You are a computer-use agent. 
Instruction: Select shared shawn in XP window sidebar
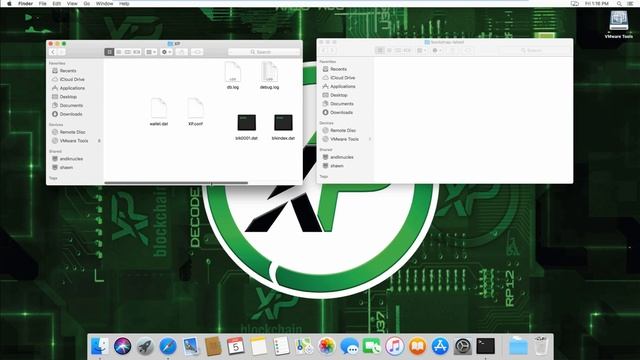[66, 167]
